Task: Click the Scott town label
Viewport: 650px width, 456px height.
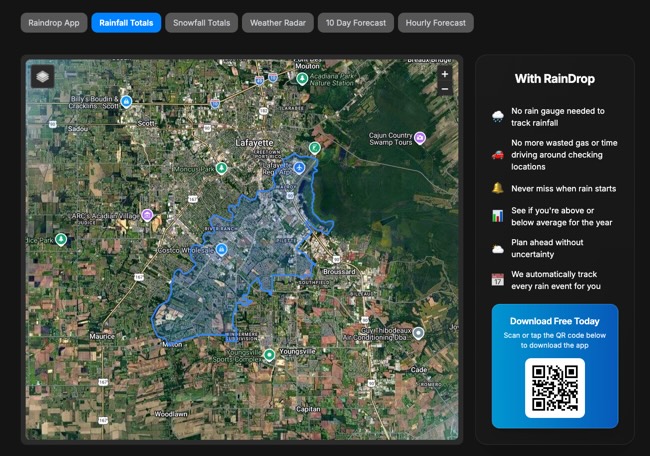Action: click(146, 123)
